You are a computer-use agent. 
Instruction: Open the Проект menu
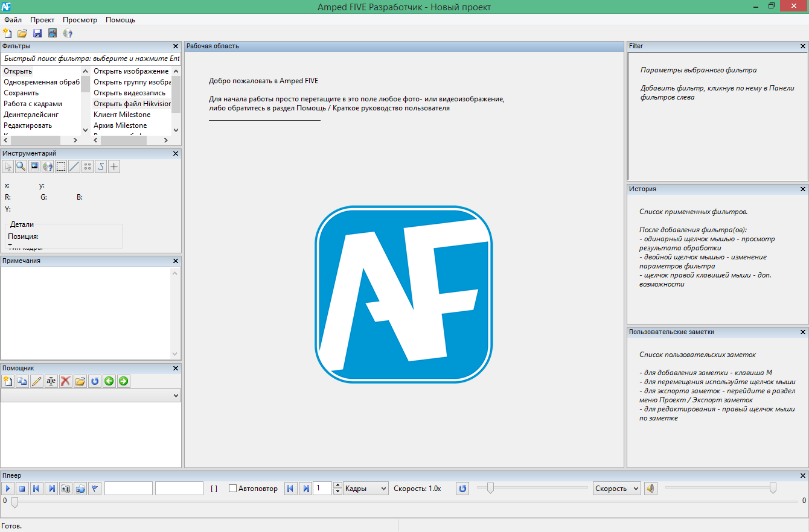coord(42,20)
